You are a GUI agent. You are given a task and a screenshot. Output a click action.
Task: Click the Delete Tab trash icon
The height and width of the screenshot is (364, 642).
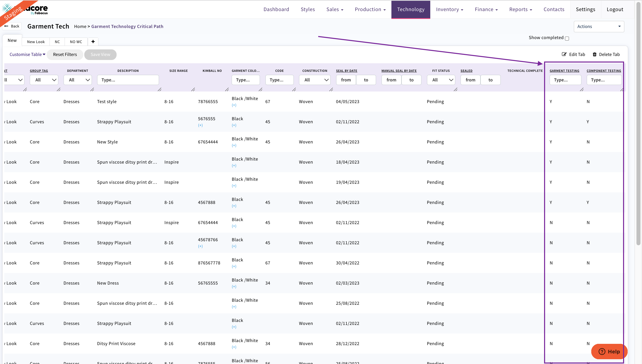[595, 54]
